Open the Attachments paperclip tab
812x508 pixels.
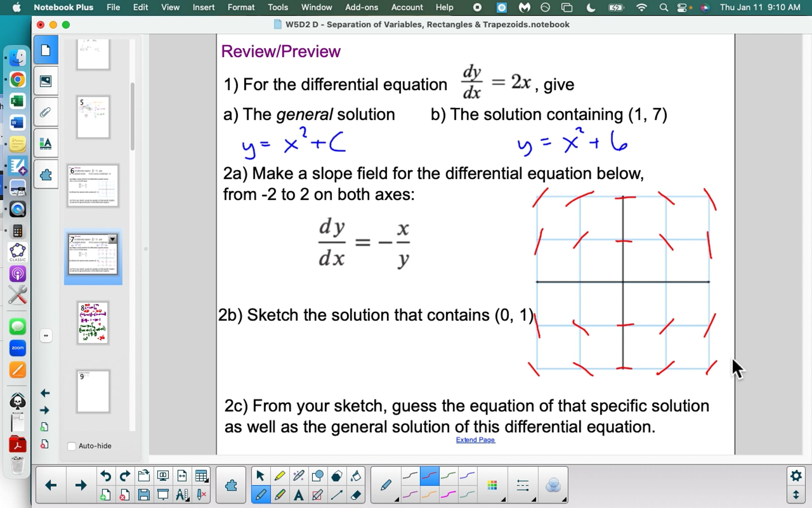(x=46, y=112)
